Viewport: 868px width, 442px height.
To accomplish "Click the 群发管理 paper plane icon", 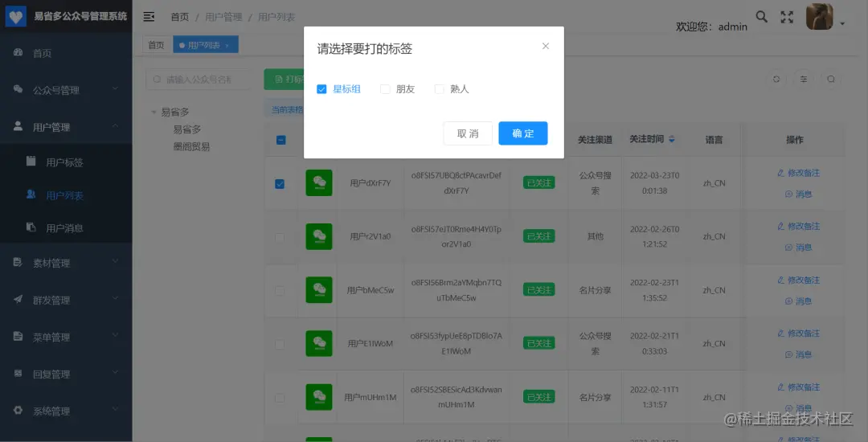I will [18, 299].
